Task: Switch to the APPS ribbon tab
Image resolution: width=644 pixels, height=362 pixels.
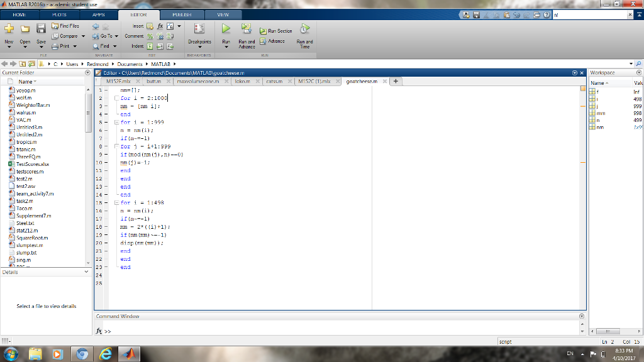Action: [x=99, y=15]
